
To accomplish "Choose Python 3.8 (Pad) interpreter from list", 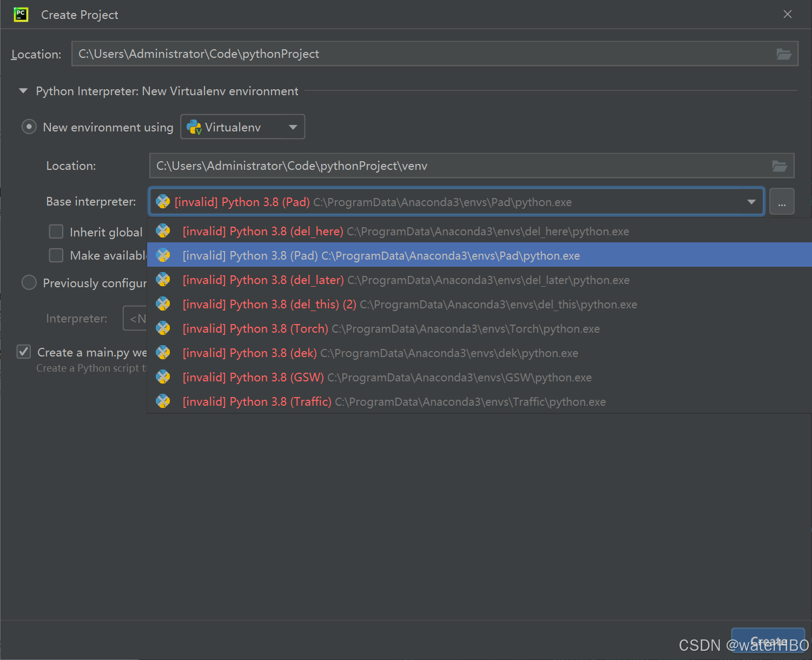I will (x=479, y=255).
